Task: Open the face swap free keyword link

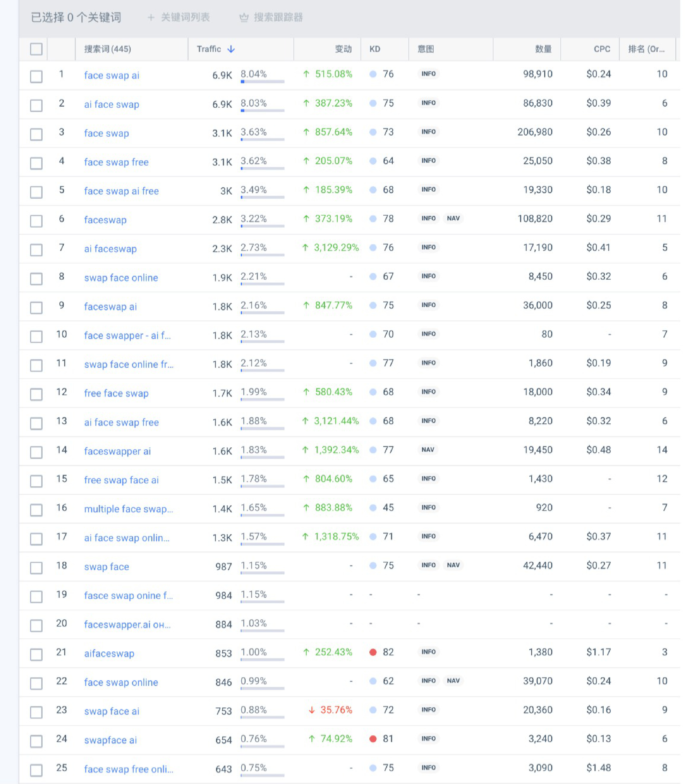Action: (116, 162)
